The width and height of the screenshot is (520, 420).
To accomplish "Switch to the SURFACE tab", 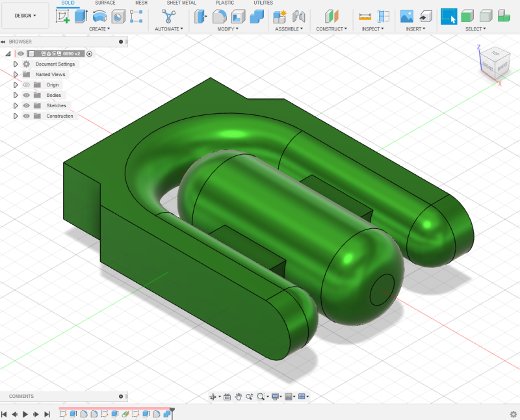I will 105,3.
